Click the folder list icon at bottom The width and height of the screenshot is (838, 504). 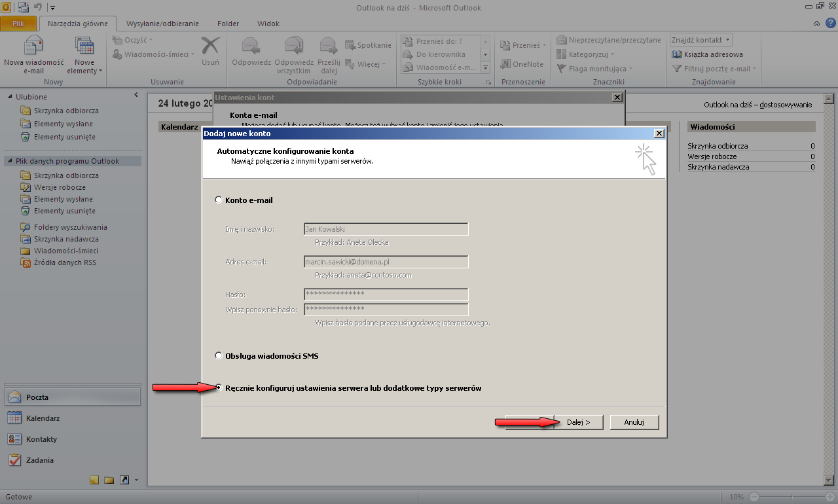tap(109, 480)
